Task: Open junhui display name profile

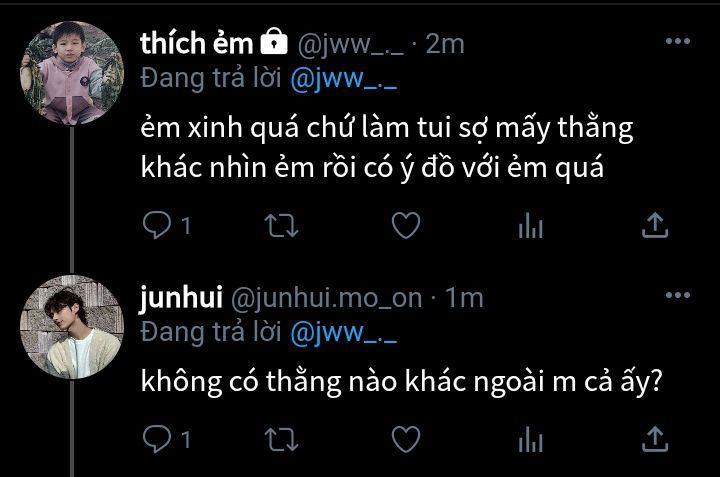Action: [181, 297]
